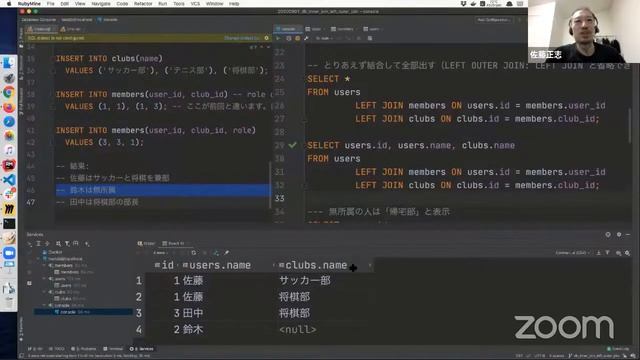This screenshot has width=640, height=360.
Task: Click highlighted comment line 46 in left editor
Action: [163, 190]
